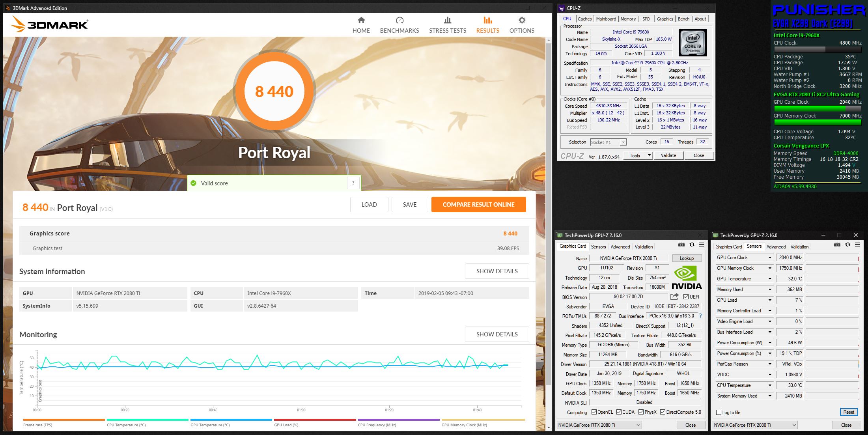Click Compare Result Online button

478,204
